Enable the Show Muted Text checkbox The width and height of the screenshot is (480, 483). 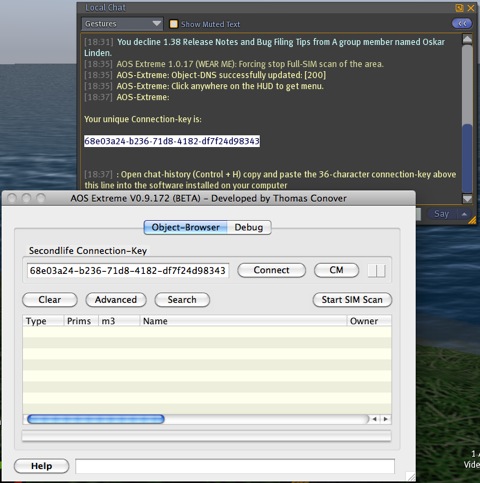click(174, 24)
